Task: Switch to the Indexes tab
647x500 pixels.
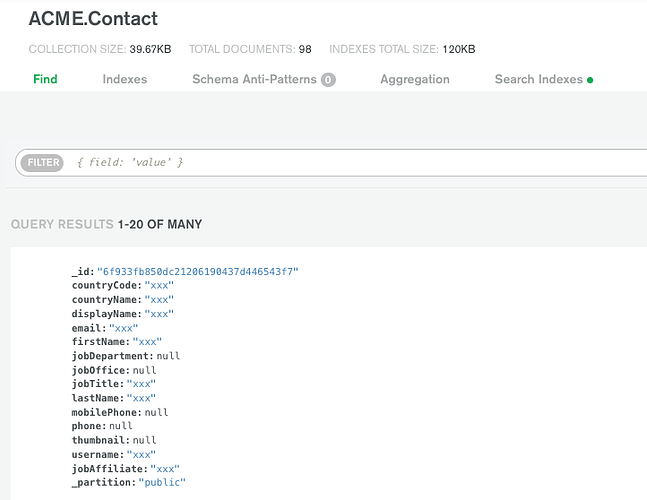Action: point(124,80)
